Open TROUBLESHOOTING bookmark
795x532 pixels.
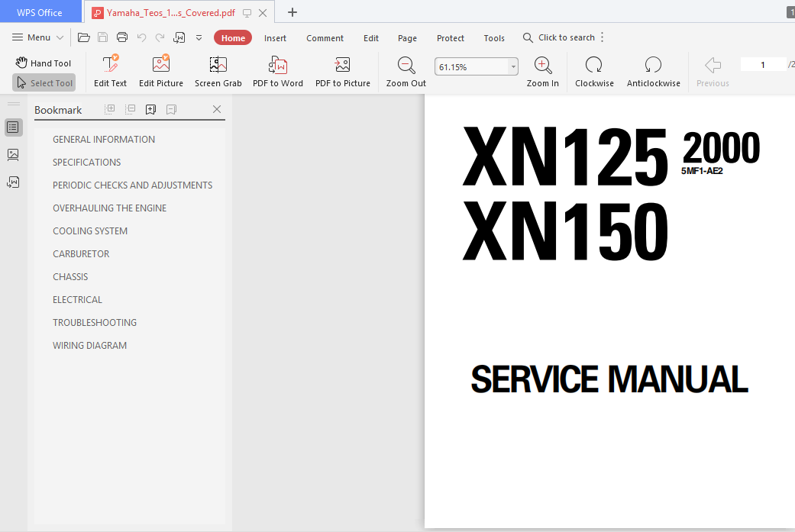95,322
